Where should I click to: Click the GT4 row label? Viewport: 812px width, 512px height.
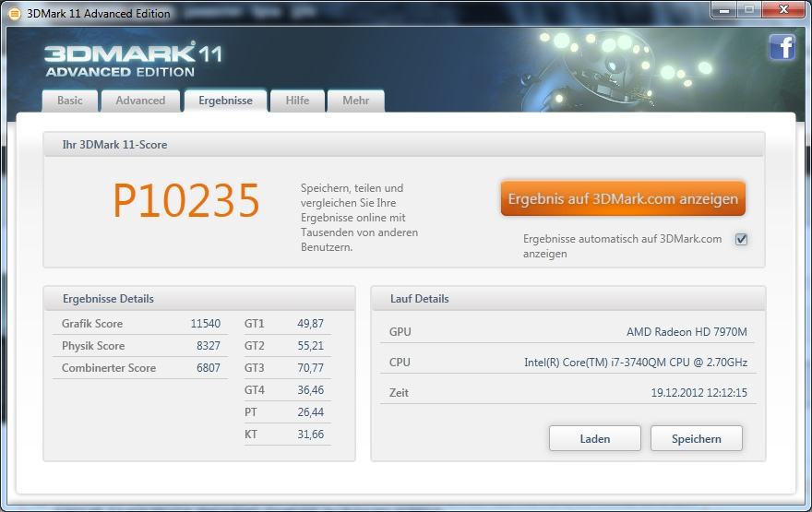[255, 390]
